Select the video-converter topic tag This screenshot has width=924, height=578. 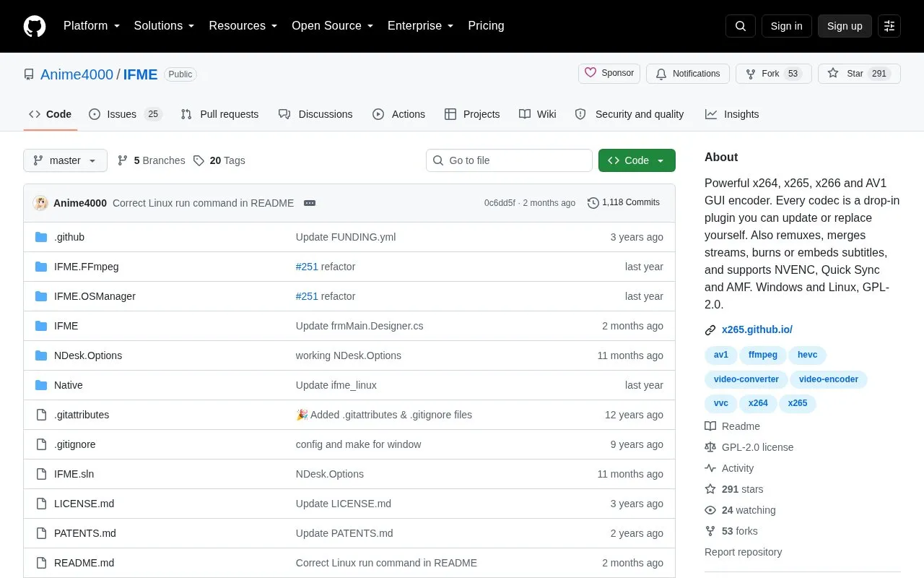tap(746, 379)
